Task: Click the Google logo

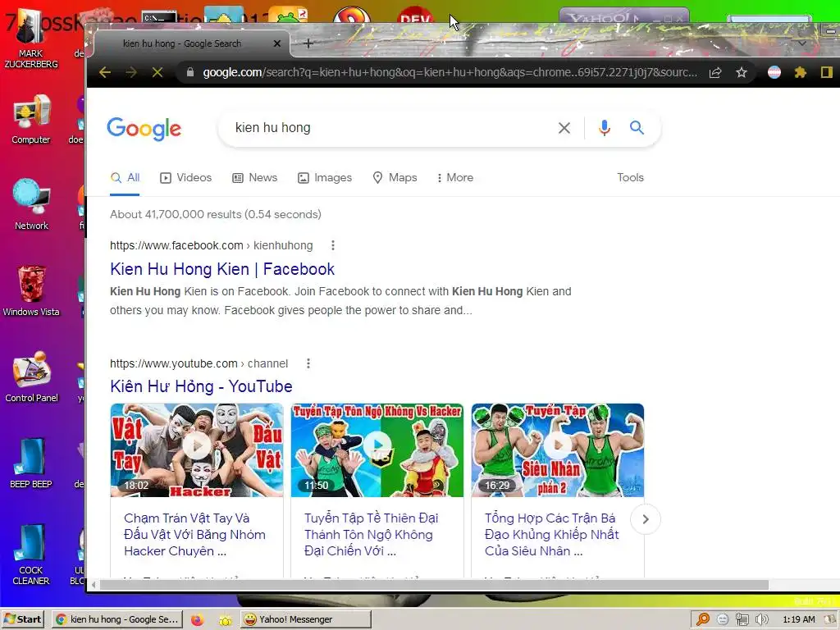Action: click(144, 129)
